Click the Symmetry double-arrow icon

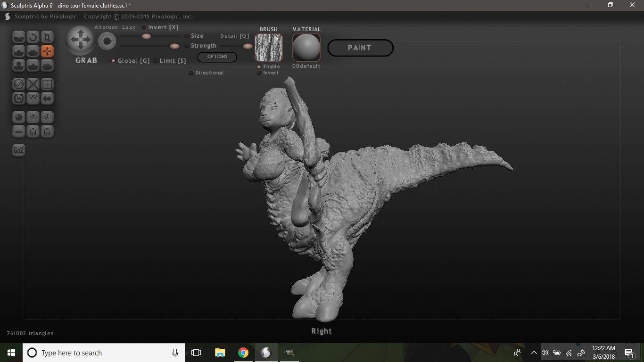pyautogui.click(x=47, y=99)
